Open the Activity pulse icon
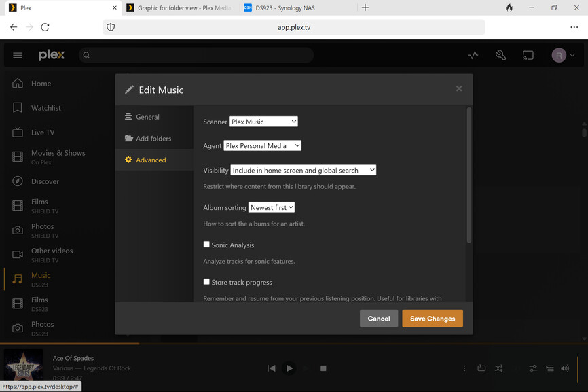The width and height of the screenshot is (588, 392). coord(473,56)
